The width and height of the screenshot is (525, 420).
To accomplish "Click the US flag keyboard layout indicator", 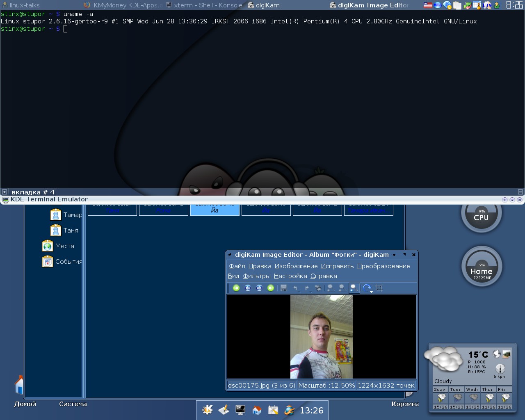I will tap(428, 5).
